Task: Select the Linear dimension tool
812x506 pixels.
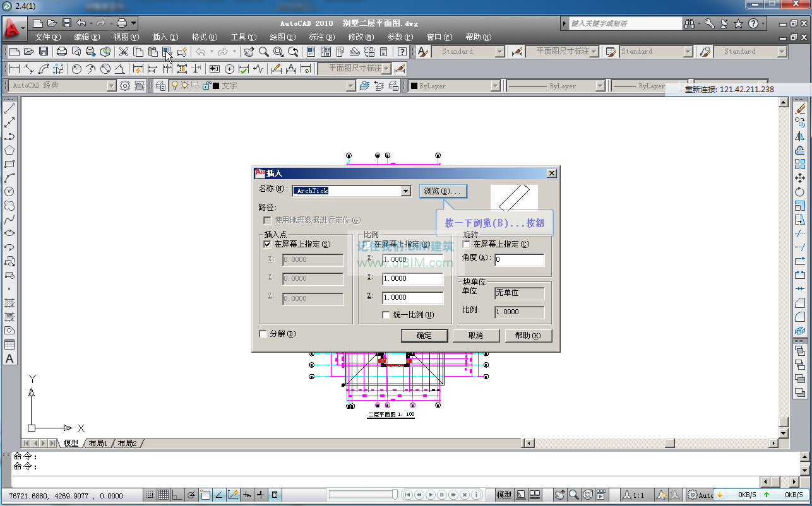Action: 14,69
